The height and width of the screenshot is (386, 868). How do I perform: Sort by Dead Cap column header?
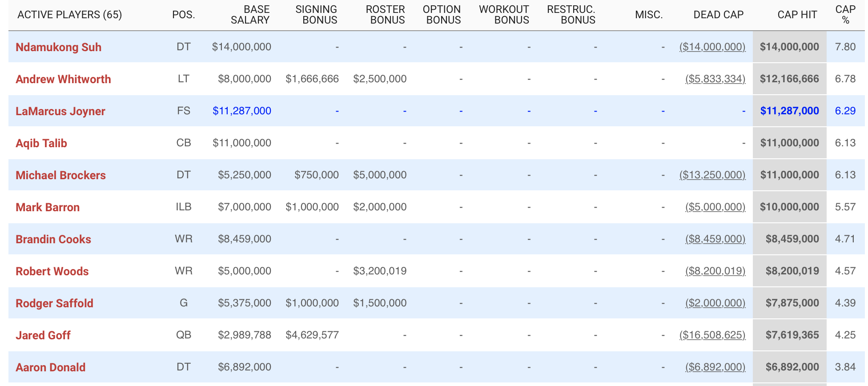point(718,15)
